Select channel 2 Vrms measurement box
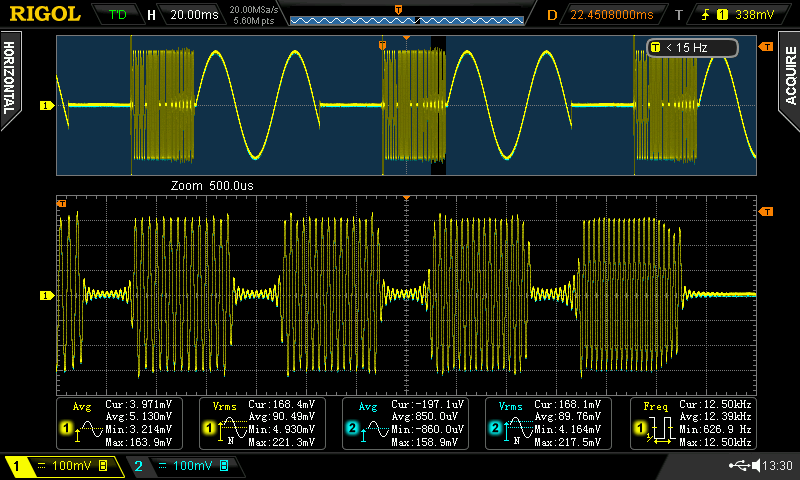The image size is (800, 480). pyautogui.click(x=548, y=423)
